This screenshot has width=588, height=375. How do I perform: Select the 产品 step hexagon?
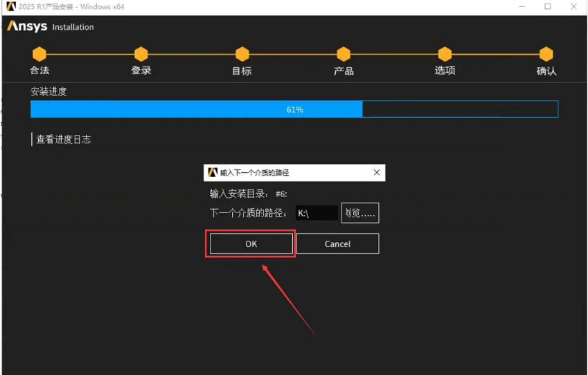pos(344,54)
